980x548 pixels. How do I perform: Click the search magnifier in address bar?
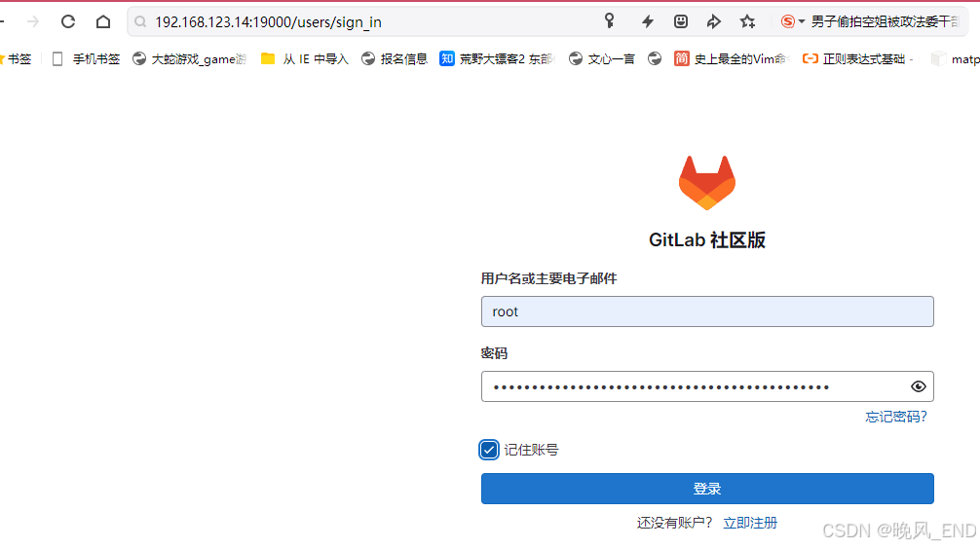pyautogui.click(x=140, y=21)
